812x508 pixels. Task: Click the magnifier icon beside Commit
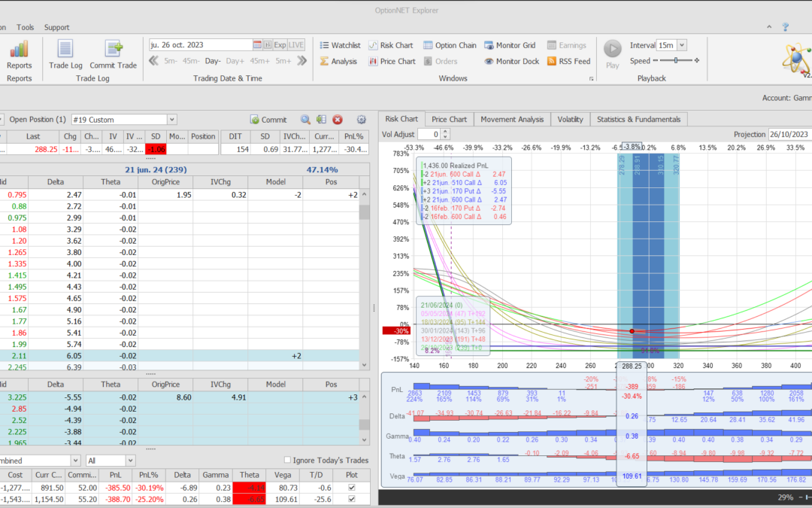[305, 120]
